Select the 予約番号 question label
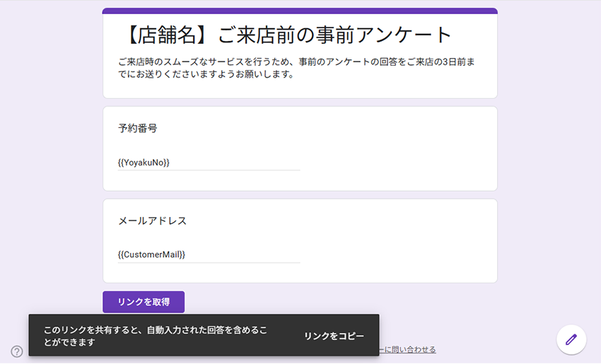This screenshot has height=364, width=601. coord(137,129)
